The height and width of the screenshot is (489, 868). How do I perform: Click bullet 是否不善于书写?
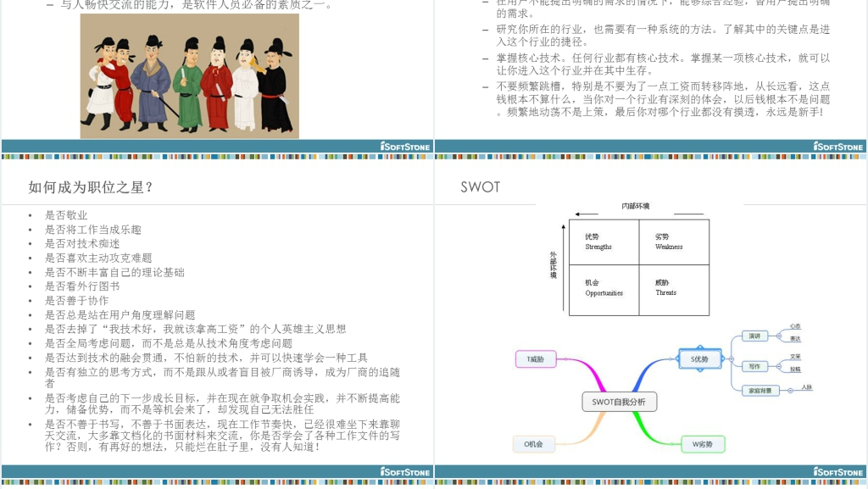(222, 436)
